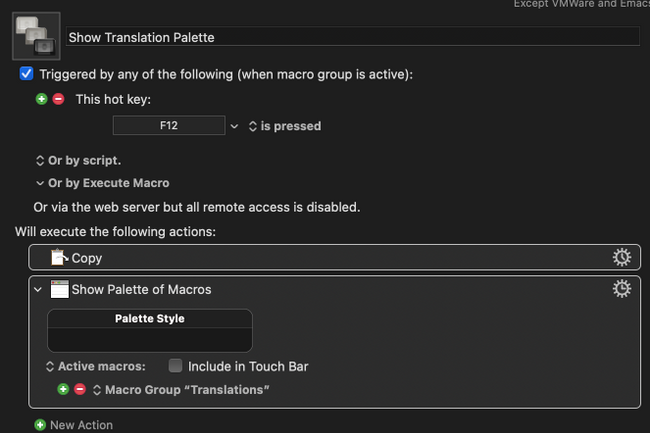
Task: Open the dropdown arrow next to F12
Action: 235,127
